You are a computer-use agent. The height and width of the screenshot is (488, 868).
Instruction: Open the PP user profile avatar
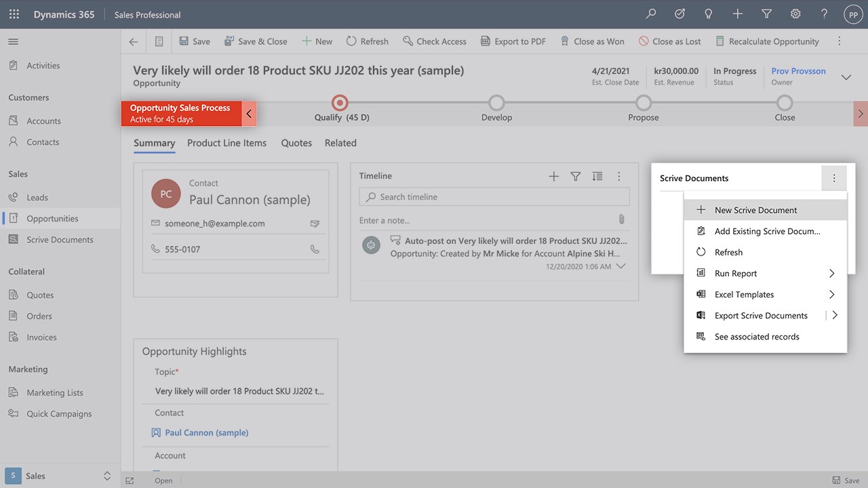click(853, 14)
